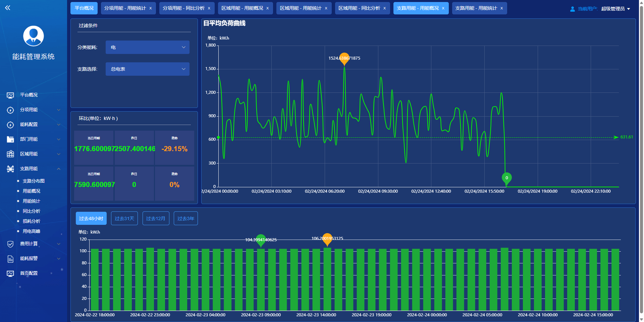
Task: Close the 区域用能 - 用能概况 tab
Action: (x=267, y=8)
